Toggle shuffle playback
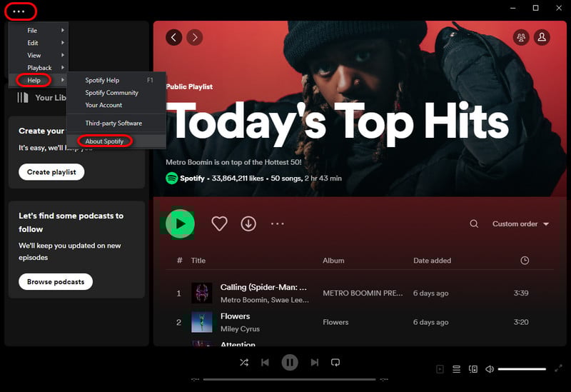 coord(244,363)
